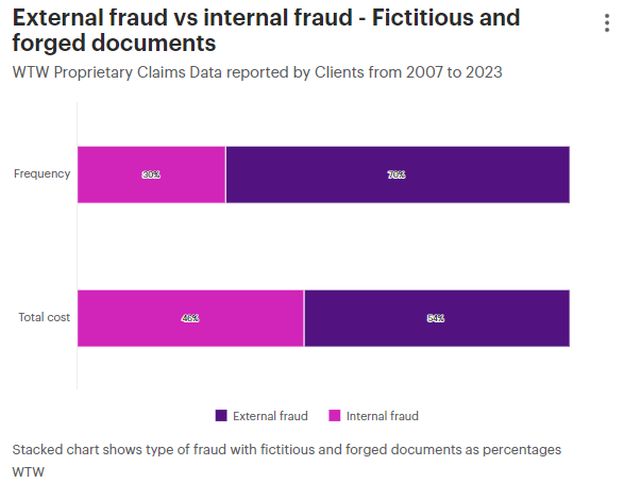The image size is (624, 483).
Task: Click the 70% data label
Action: tap(397, 174)
